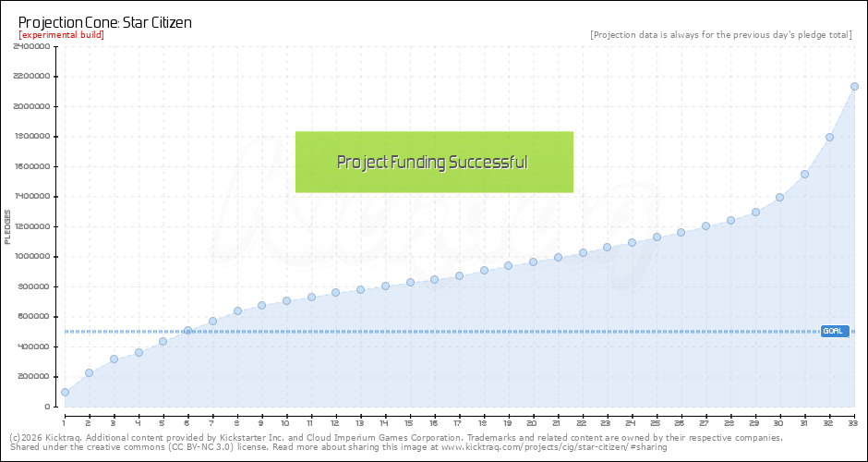Select the day 32 data point
This screenshot has width=868, height=462.
pyautogui.click(x=829, y=137)
